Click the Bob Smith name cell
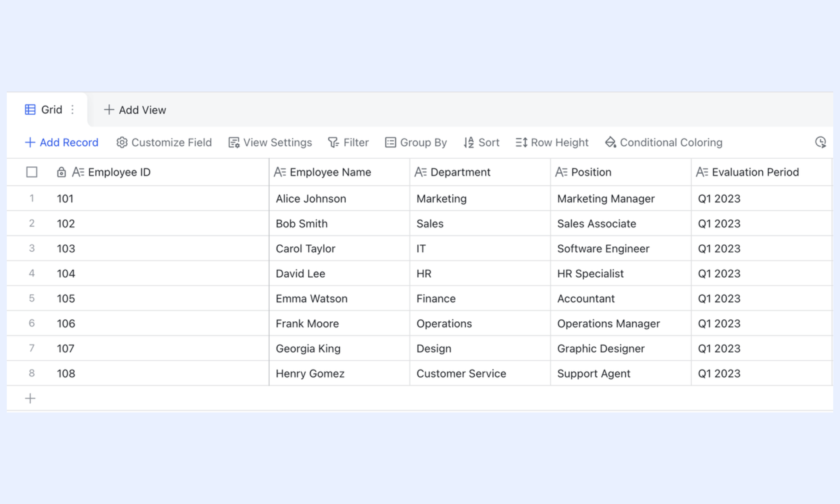The width and height of the screenshot is (840, 504). point(339,223)
